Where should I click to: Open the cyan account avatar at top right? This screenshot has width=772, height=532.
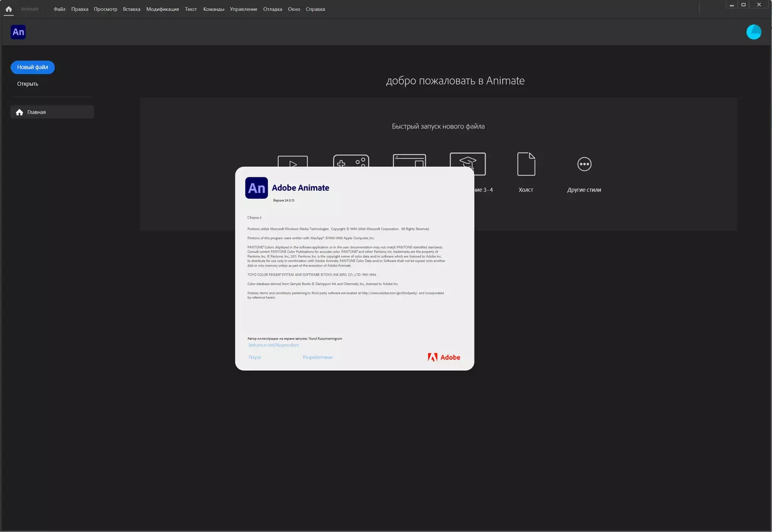click(x=754, y=32)
